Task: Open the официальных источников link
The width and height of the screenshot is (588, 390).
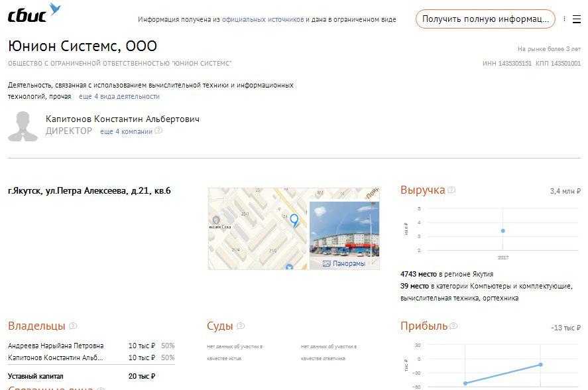Action: (263, 20)
